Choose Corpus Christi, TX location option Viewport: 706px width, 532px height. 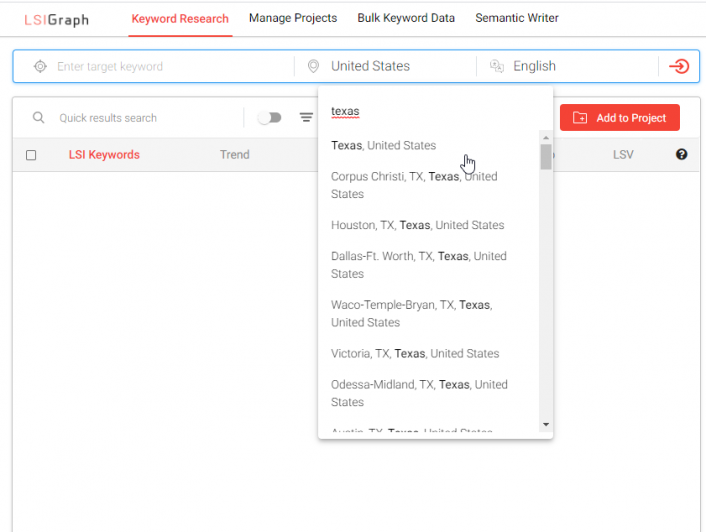coord(429,185)
